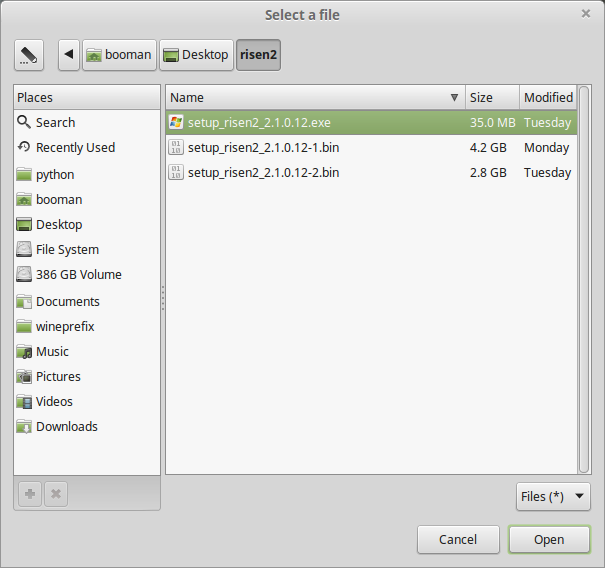This screenshot has height=568, width=605.
Task: Click the add bookmark plus button
Action: click(x=30, y=494)
